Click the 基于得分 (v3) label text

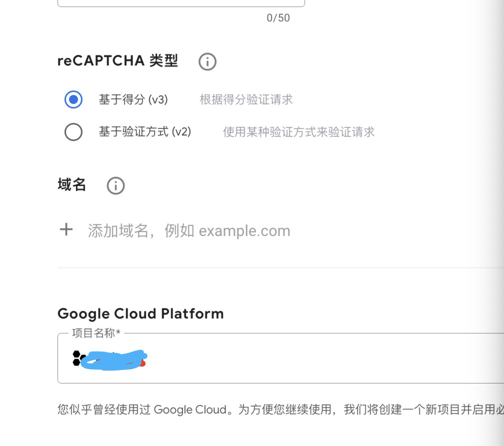(133, 99)
